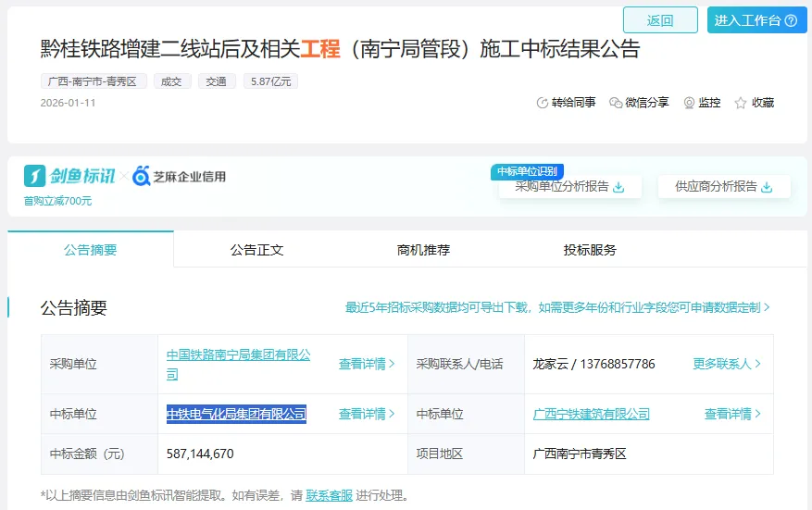Click help icon in 进入工作台 button
The height and width of the screenshot is (510, 812).
(791, 20)
